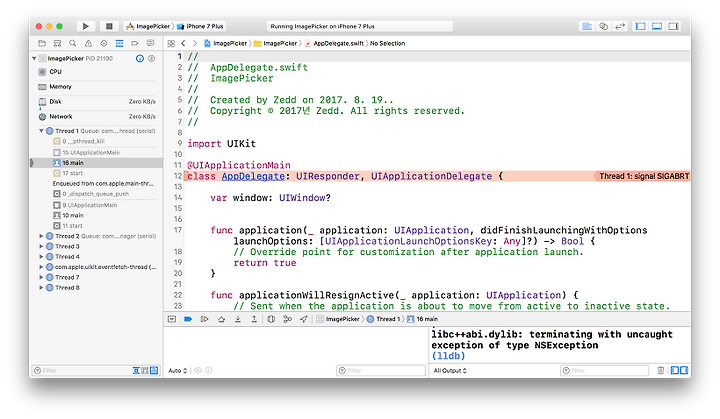Open the Breakpoint navigator icon
The image size is (720, 419).
point(135,43)
